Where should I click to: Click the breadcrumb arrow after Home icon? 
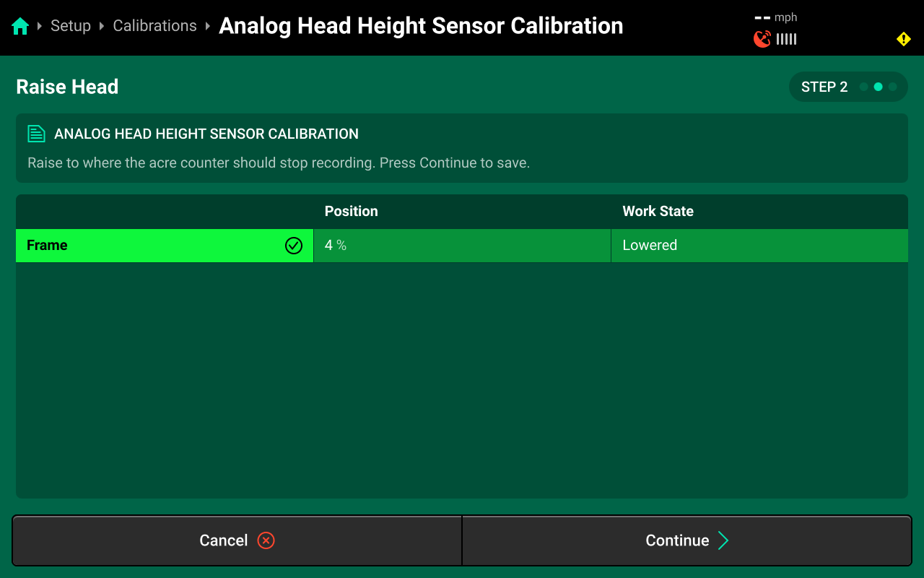(x=40, y=27)
